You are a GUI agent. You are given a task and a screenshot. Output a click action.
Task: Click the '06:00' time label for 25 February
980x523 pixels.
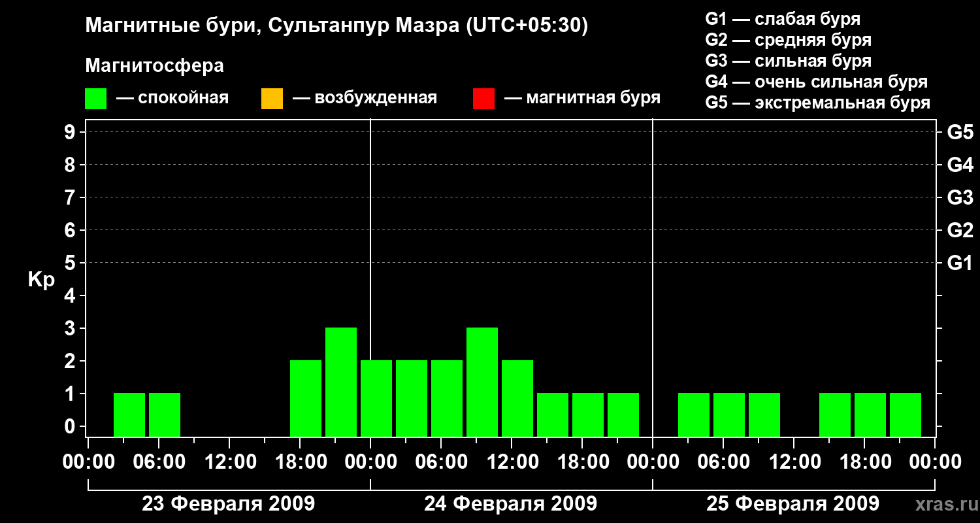pyautogui.click(x=723, y=462)
